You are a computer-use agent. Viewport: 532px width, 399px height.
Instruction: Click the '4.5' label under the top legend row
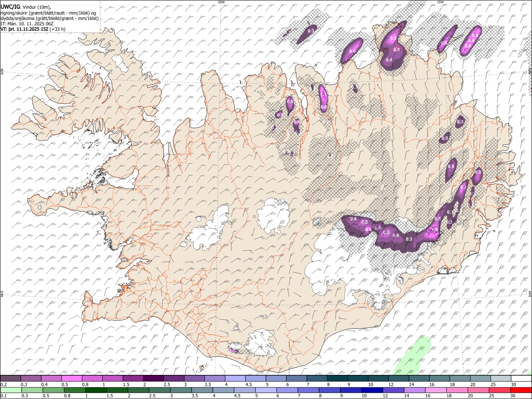[x=249, y=384]
